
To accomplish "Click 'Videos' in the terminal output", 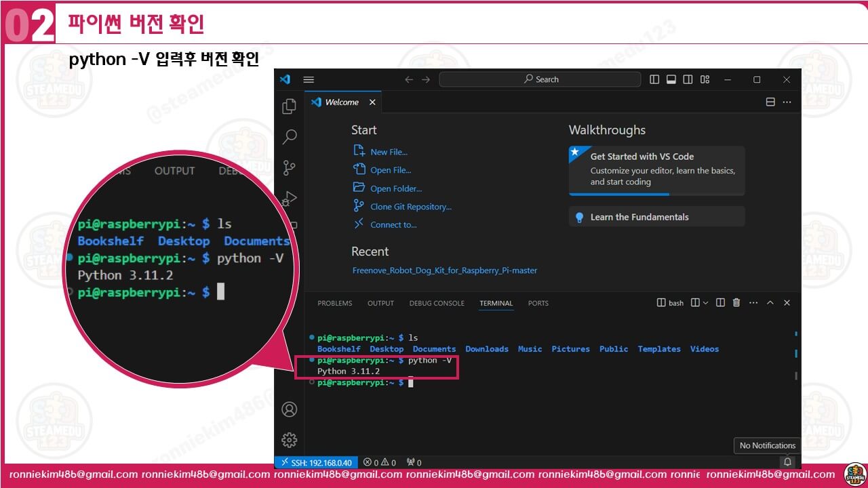I will click(x=705, y=349).
